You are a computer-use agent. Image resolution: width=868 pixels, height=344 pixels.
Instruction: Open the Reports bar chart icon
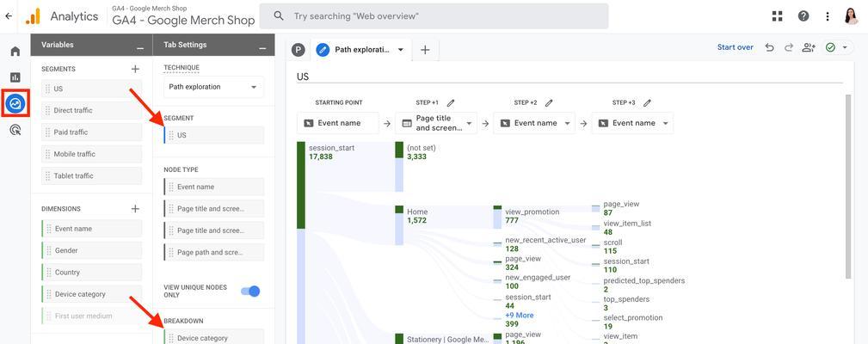pos(15,77)
